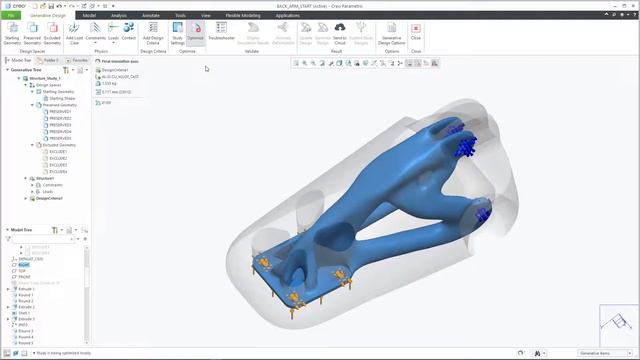The height and width of the screenshot is (360, 640).
Task: Click Zoom In icon in graphics toolbar
Action: [x=304, y=63]
